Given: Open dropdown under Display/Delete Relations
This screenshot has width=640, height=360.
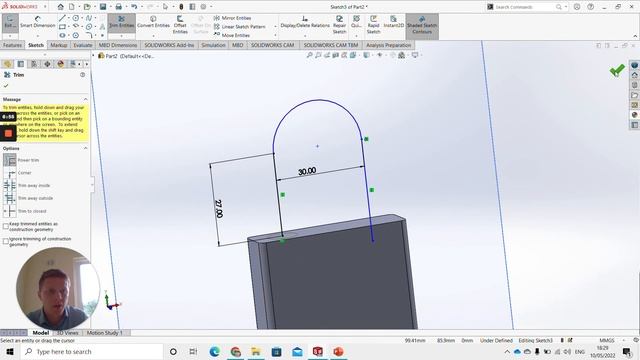Looking at the screenshot, I should tap(305, 36).
